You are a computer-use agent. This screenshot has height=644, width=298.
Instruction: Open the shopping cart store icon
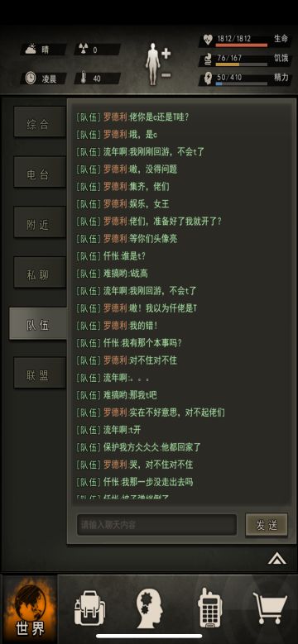point(270,608)
